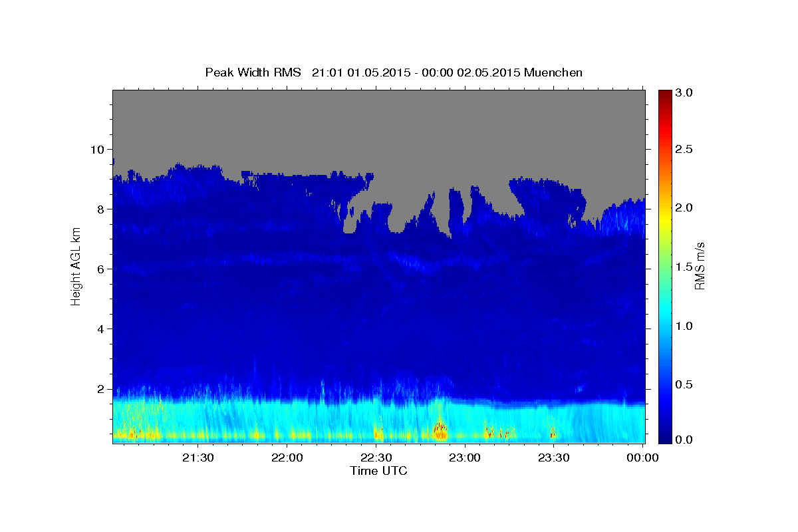
Task: Pick the dark red top of colorbar
Action: 664,94
